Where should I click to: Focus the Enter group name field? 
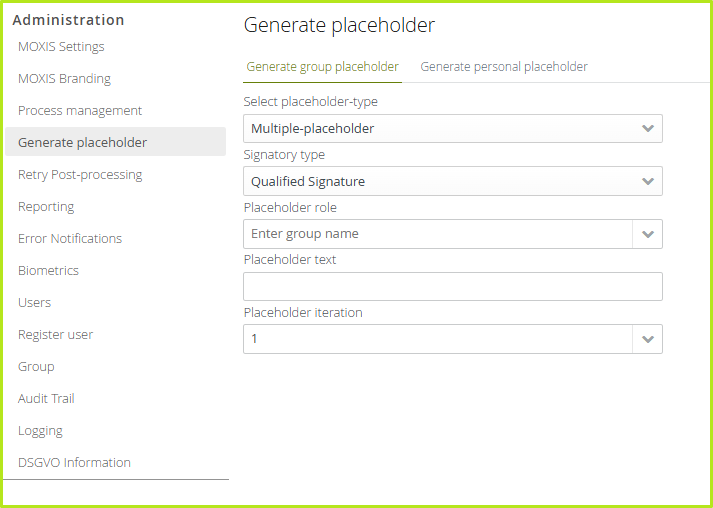(x=438, y=234)
